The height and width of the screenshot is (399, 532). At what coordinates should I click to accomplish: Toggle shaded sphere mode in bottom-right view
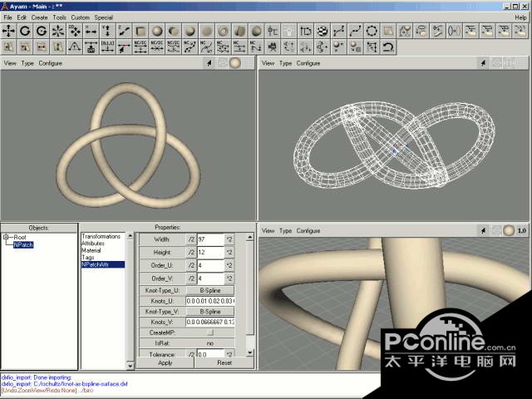[508, 230]
